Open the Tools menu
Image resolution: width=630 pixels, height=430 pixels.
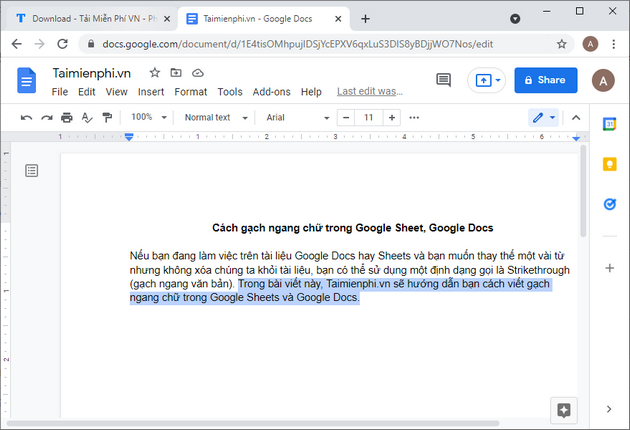230,92
